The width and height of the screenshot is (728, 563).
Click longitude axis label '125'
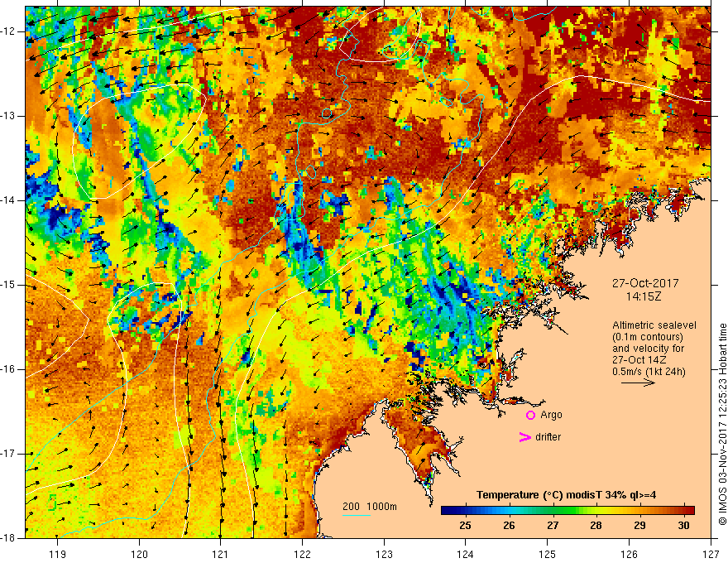coord(548,554)
